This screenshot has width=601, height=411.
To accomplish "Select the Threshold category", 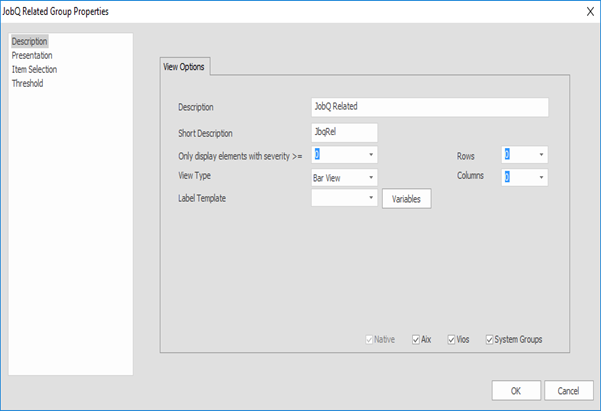I will (x=27, y=83).
